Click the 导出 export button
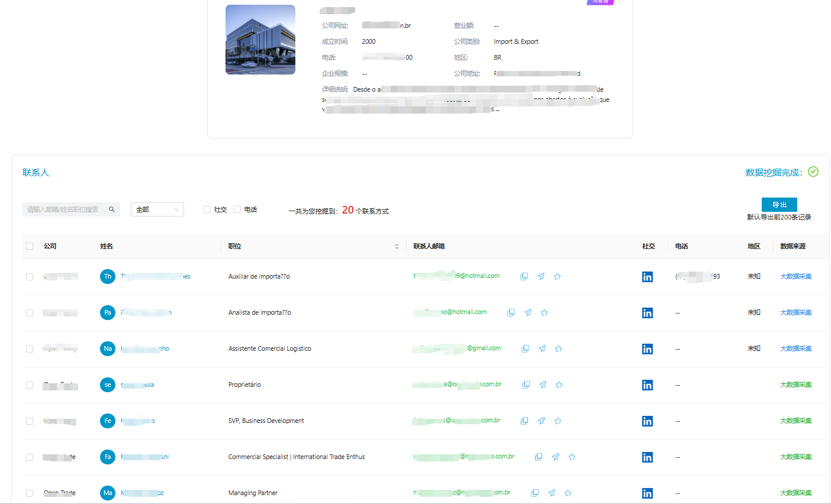 (779, 205)
